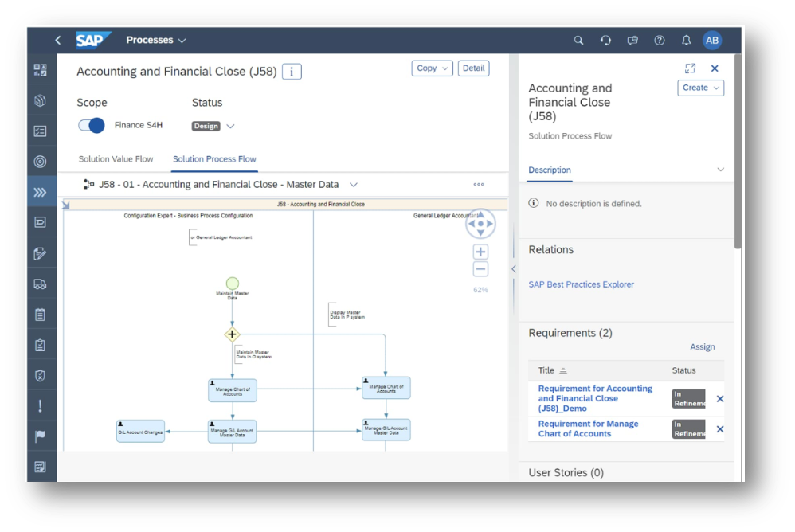Image resolution: width=795 pixels, height=532 pixels.
Task: Open the notifications bell
Action: tap(686, 41)
